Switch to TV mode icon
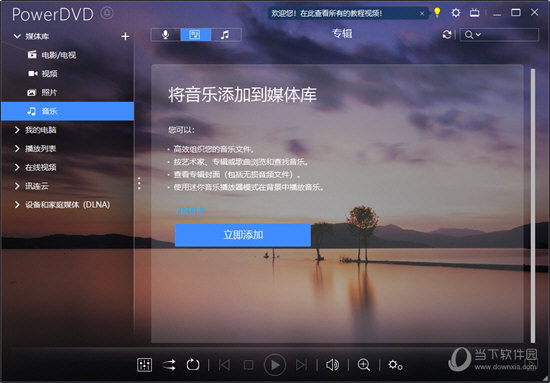Viewport: 550px width, 383px height. coord(475,13)
